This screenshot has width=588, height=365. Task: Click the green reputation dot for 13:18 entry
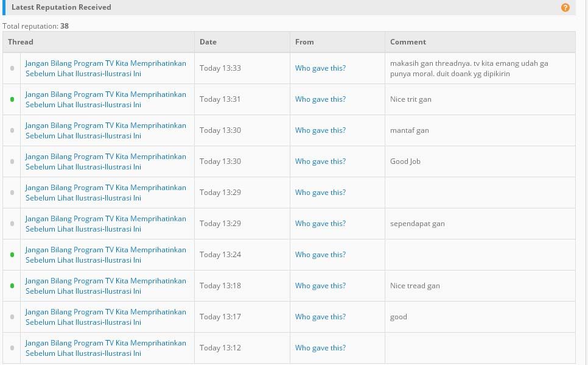tap(12, 286)
